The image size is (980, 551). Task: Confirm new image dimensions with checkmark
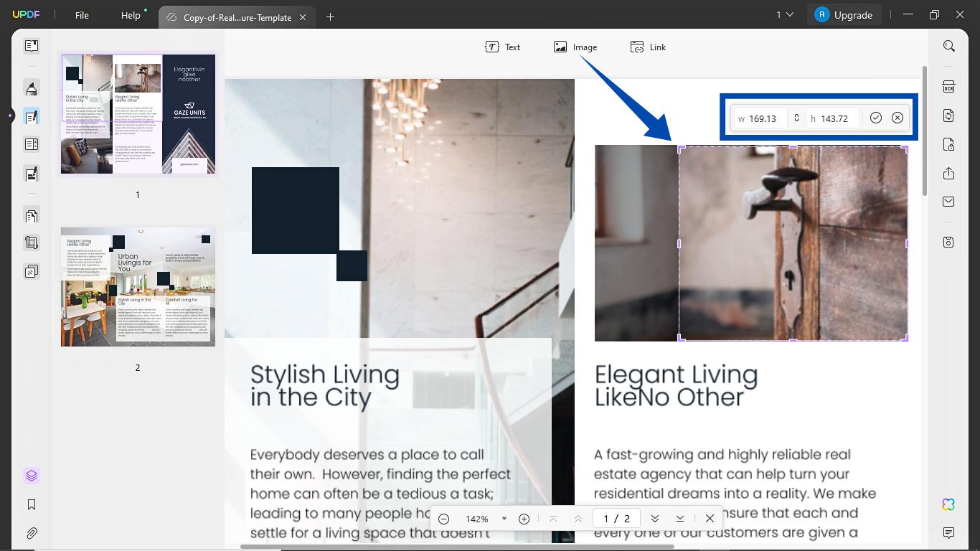point(875,118)
